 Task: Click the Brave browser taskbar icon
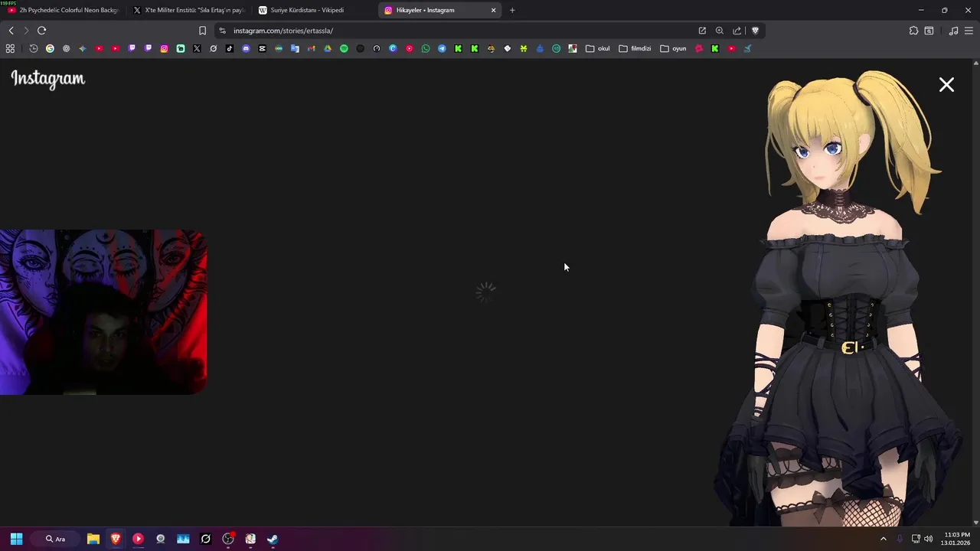[116, 539]
